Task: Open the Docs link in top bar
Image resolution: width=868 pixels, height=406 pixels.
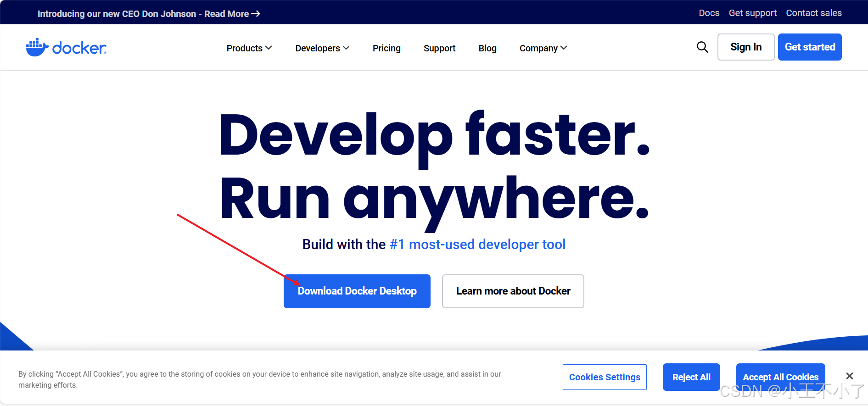Action: click(709, 13)
